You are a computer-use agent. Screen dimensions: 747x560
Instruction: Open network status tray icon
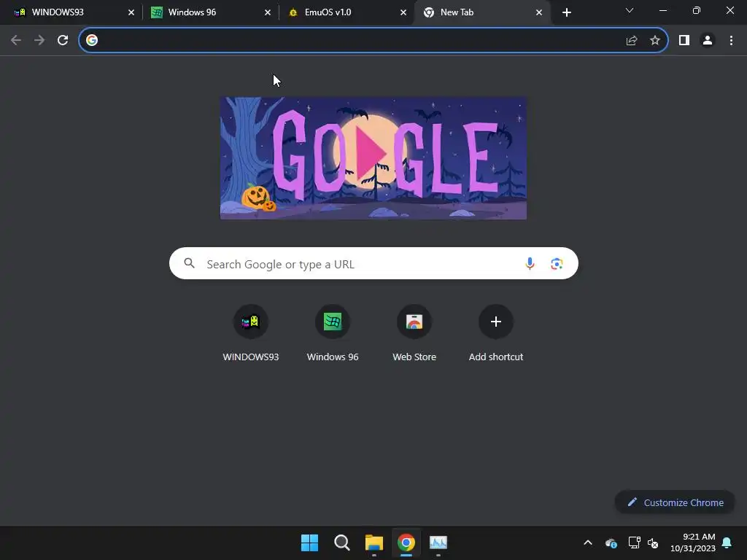click(x=634, y=542)
